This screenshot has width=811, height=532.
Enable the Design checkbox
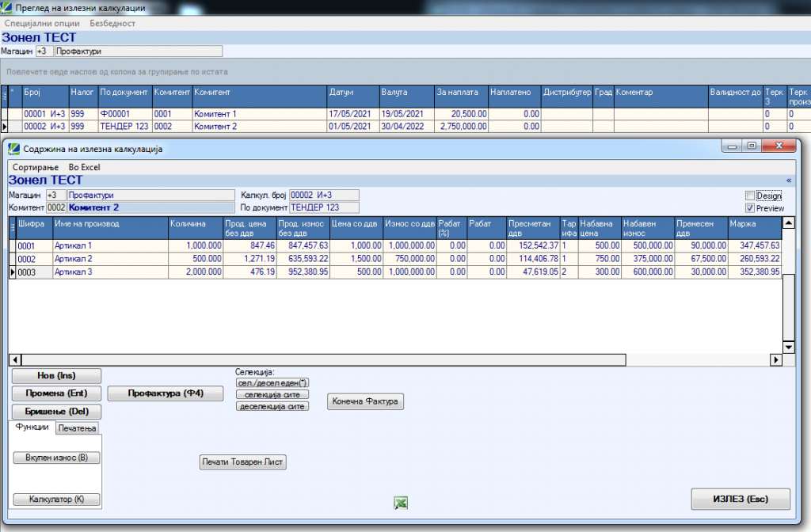coord(750,196)
